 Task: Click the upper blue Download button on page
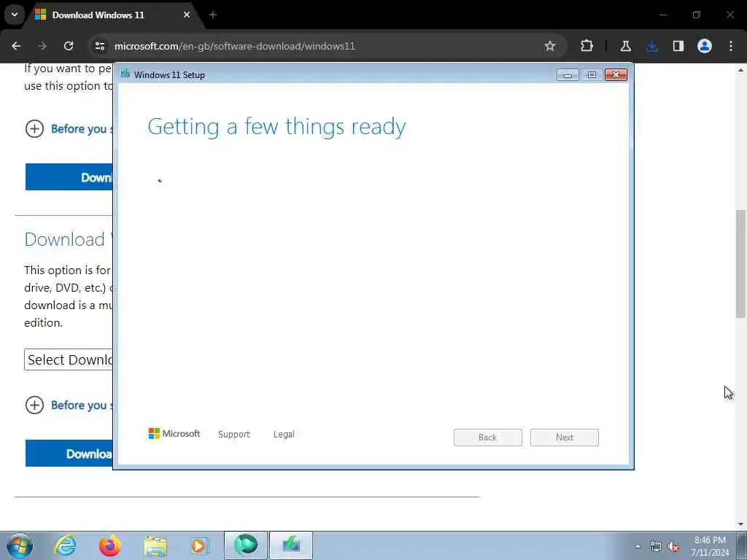pyautogui.click(x=69, y=177)
